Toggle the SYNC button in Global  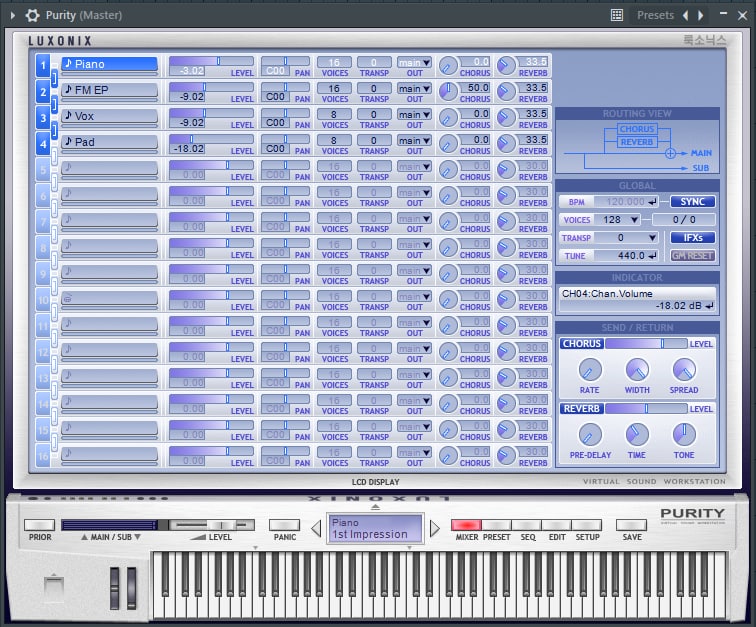click(692, 202)
